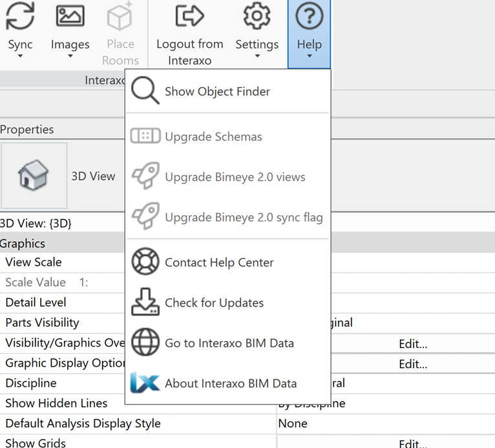Select Check for Updates
Image resolution: width=495 pixels, height=448 pixels.
227,302
